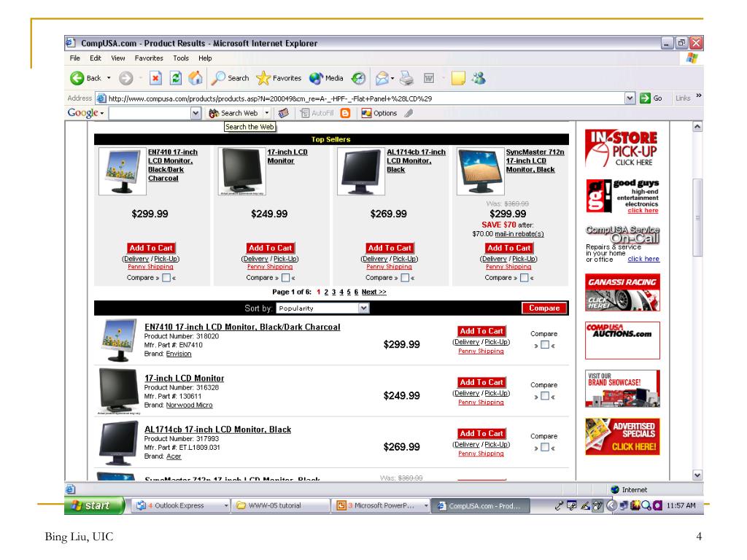Open Google toolbar Options
Image resolution: width=747 pixels, height=560 pixels.
[379, 113]
